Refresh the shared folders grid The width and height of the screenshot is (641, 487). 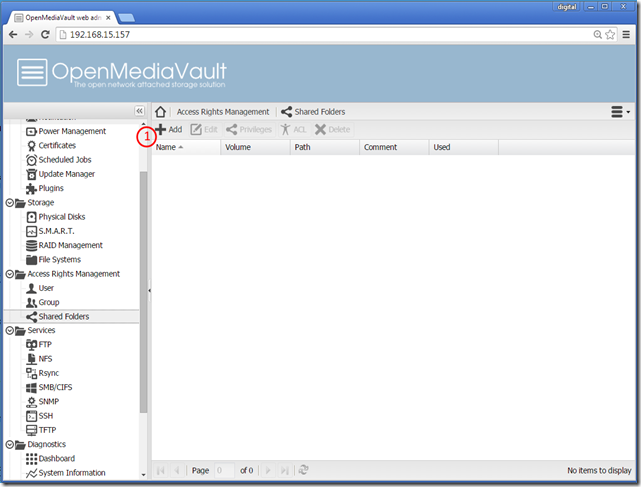click(x=303, y=470)
